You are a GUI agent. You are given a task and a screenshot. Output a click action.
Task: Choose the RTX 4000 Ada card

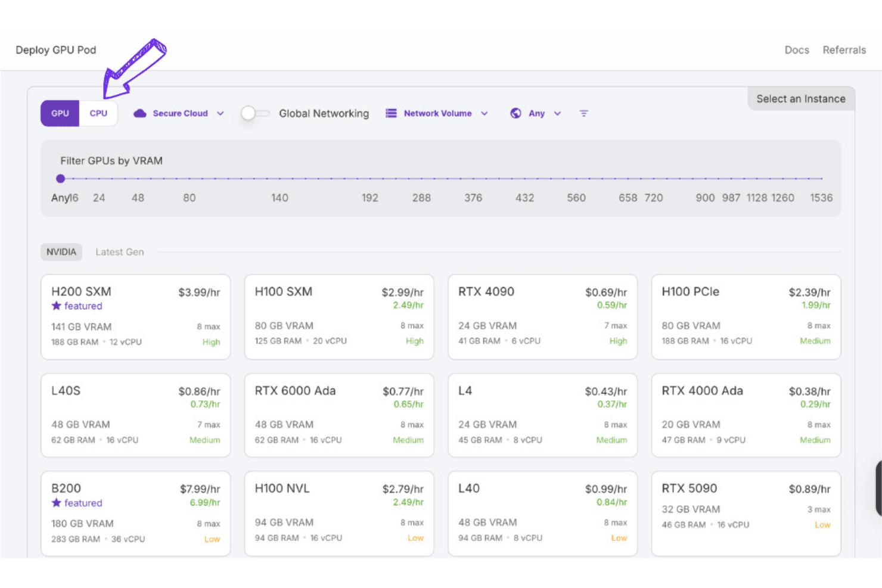pyautogui.click(x=746, y=415)
